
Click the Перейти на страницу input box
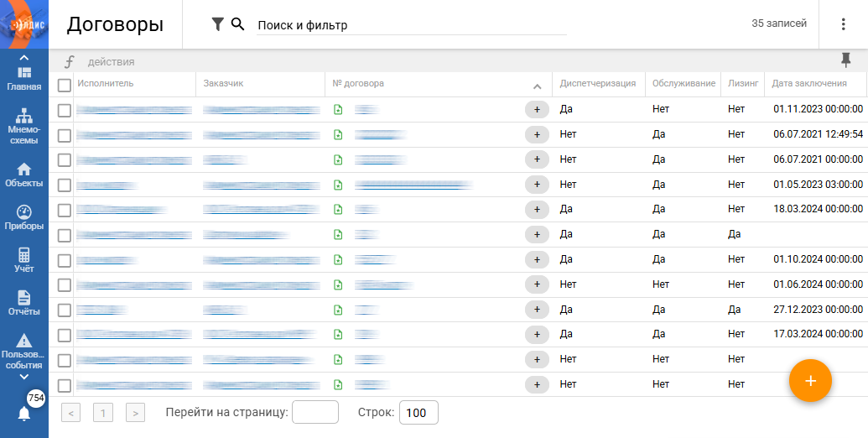[315, 412]
